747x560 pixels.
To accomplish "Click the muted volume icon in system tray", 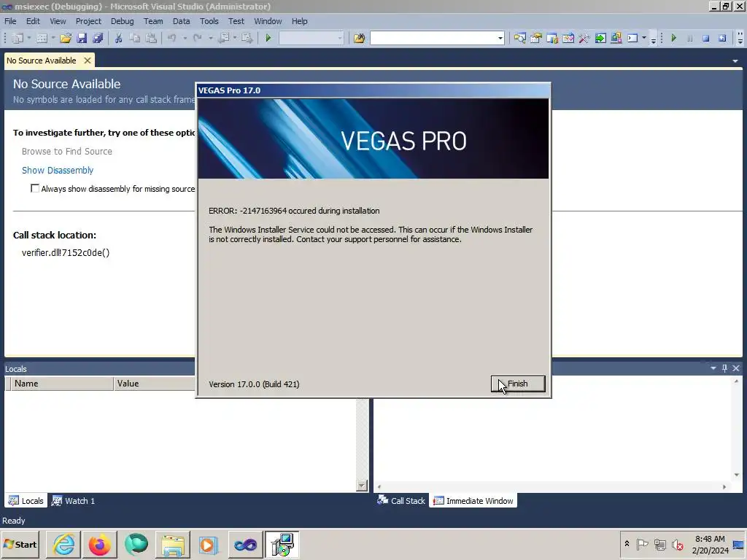I will click(677, 544).
